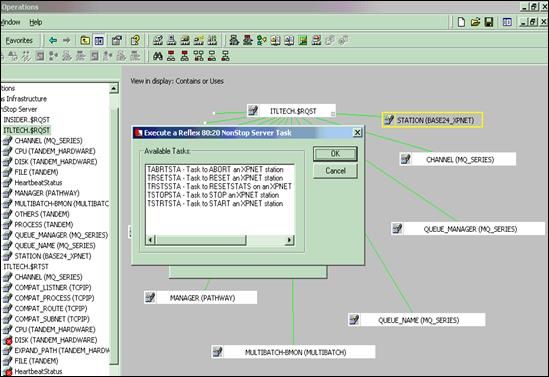Image resolution: width=549 pixels, height=377 pixels.
Task: Select OTHERS (TANDEM) in the tree
Action: pos(42,214)
